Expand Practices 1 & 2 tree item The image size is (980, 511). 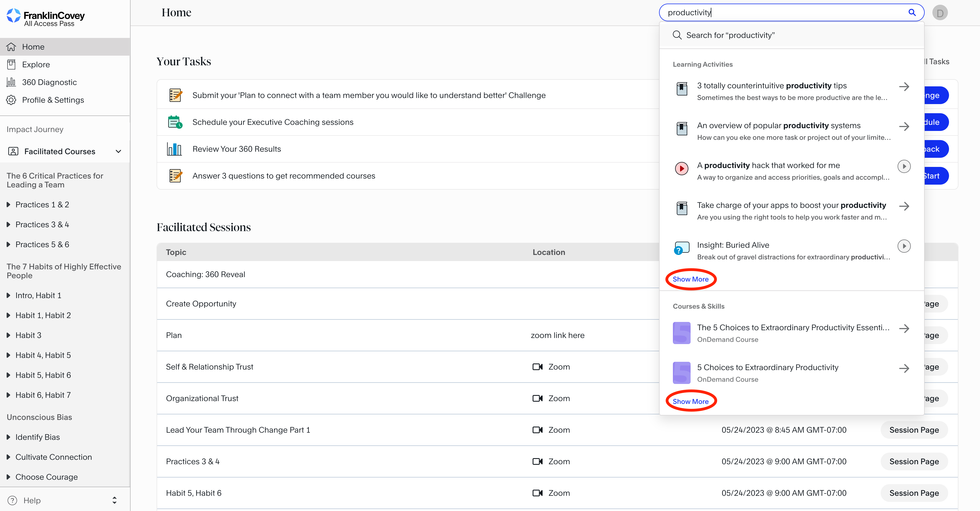8,205
